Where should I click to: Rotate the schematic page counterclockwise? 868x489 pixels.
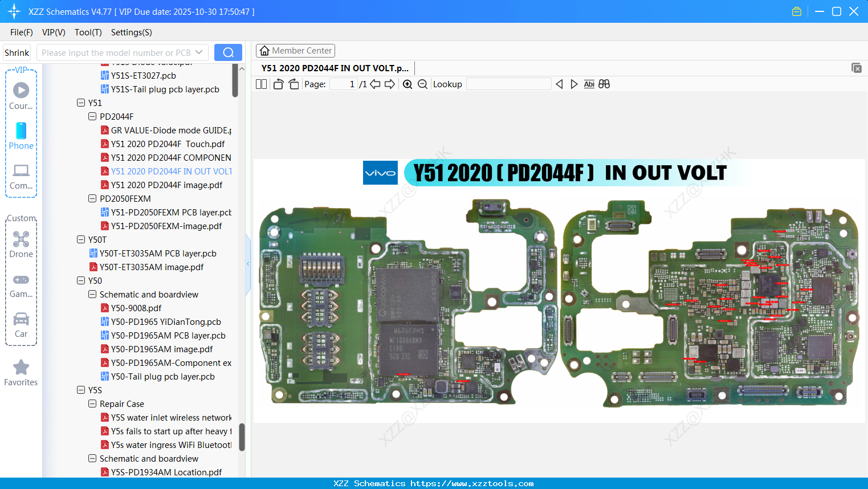coord(278,84)
